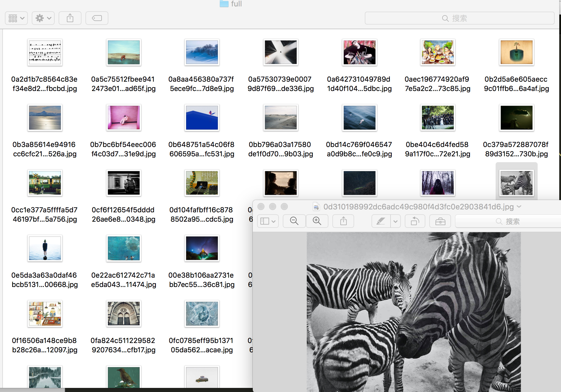The height and width of the screenshot is (392, 561).
Task: Select the green train thumbnail 0cc1e377a5ffffa5d7
Action: (45, 183)
